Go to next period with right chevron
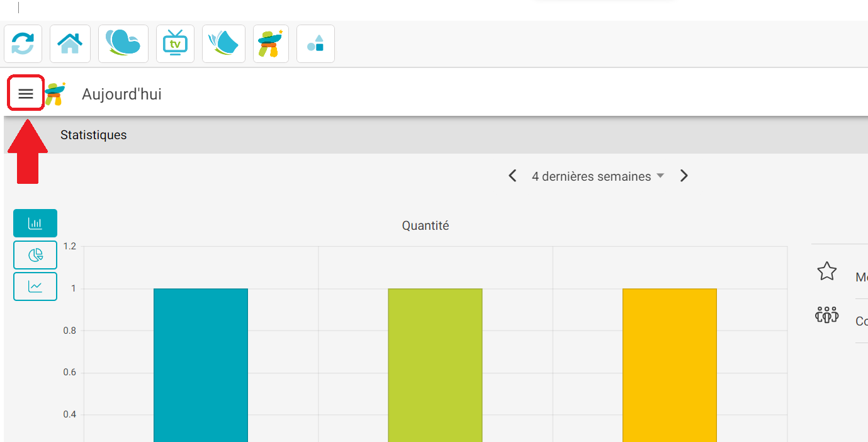 click(684, 176)
